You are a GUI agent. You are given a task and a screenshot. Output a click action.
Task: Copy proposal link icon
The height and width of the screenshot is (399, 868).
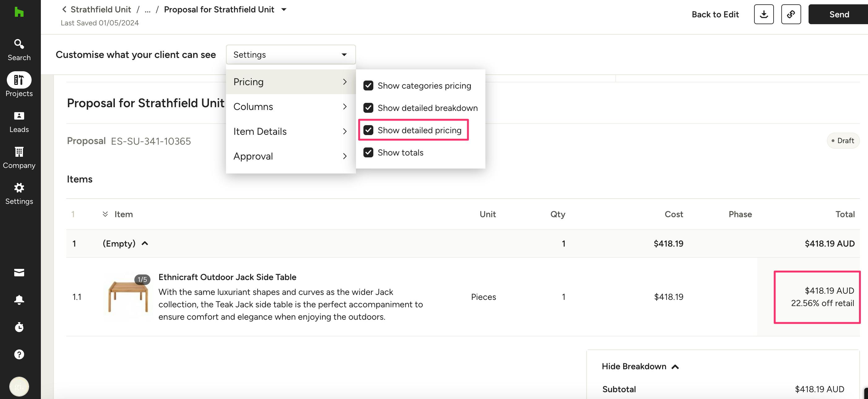pyautogui.click(x=791, y=14)
